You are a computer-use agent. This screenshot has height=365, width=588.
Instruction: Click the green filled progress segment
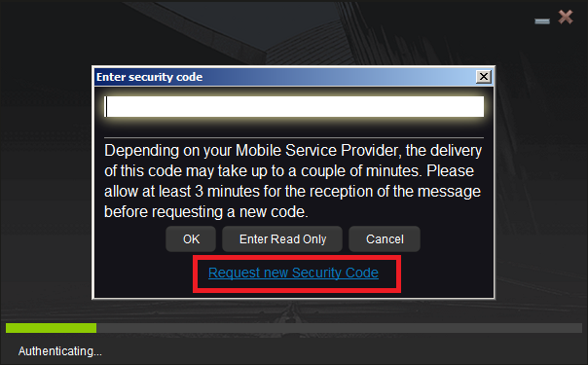click(51, 328)
